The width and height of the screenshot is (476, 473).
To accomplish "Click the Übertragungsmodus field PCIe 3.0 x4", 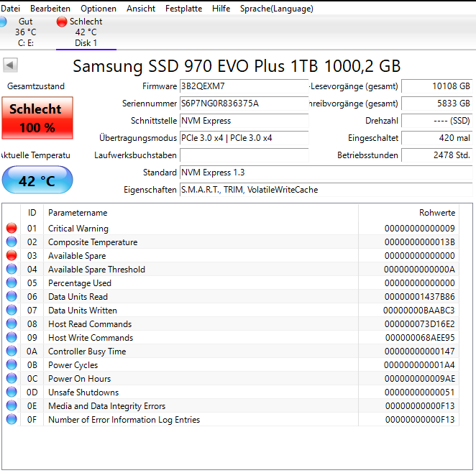I will (x=244, y=138).
